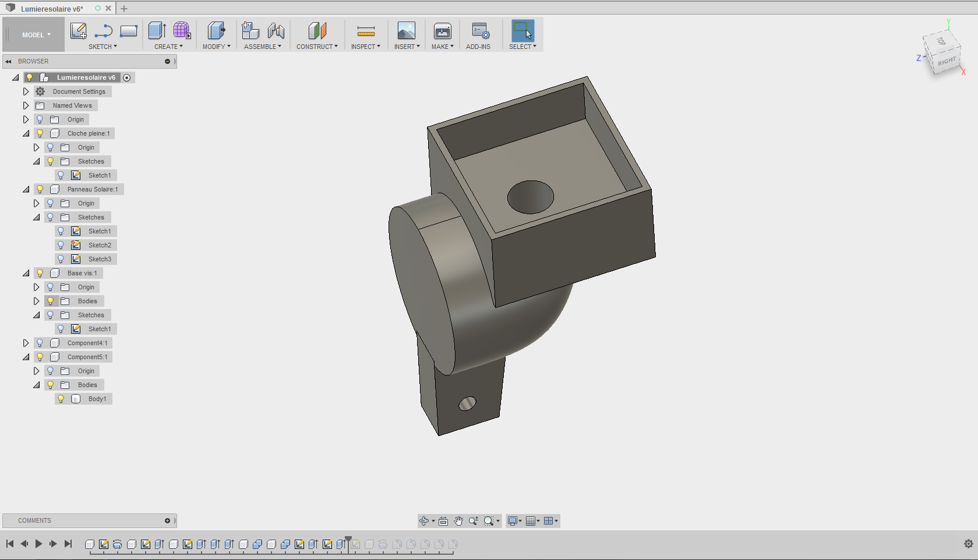This screenshot has height=560, width=978.
Task: Toggle visibility bulb of Component5:1
Action: pyautogui.click(x=40, y=357)
